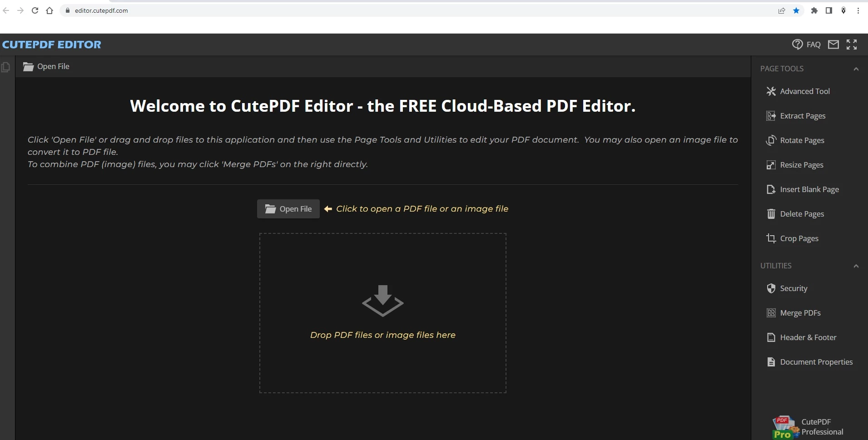Toggle fullscreen mode icon
The height and width of the screenshot is (440, 868).
pos(852,44)
